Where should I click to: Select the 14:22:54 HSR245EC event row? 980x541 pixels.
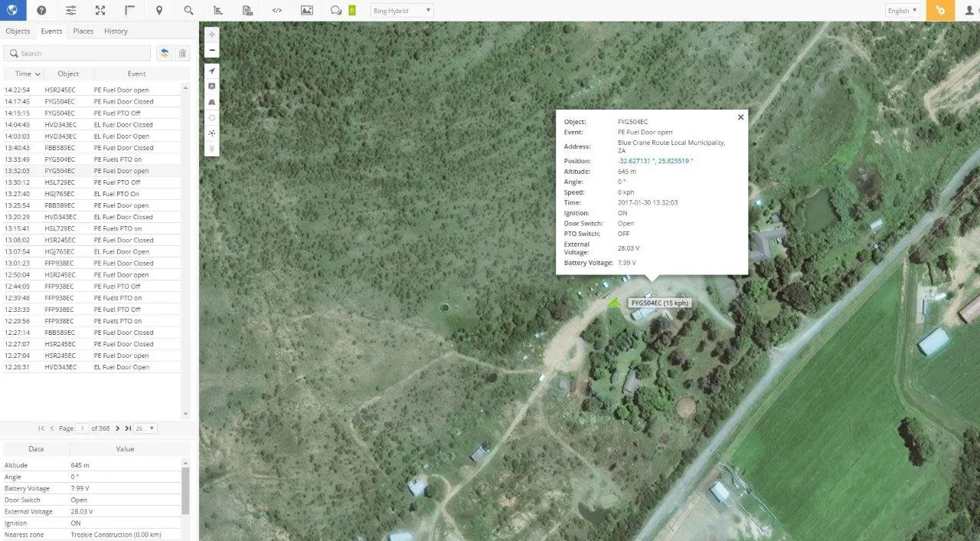[93, 90]
